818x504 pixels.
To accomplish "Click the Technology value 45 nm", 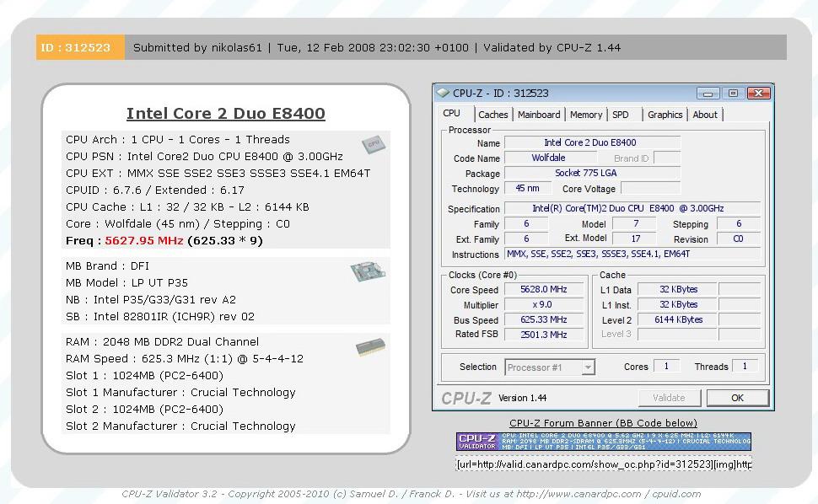I will [527, 188].
